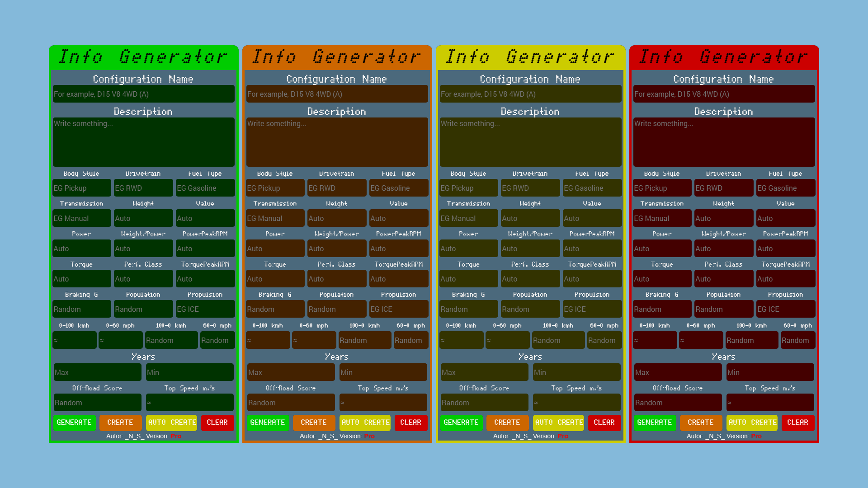
Task: Click Description text area in green panel
Action: [x=144, y=142]
